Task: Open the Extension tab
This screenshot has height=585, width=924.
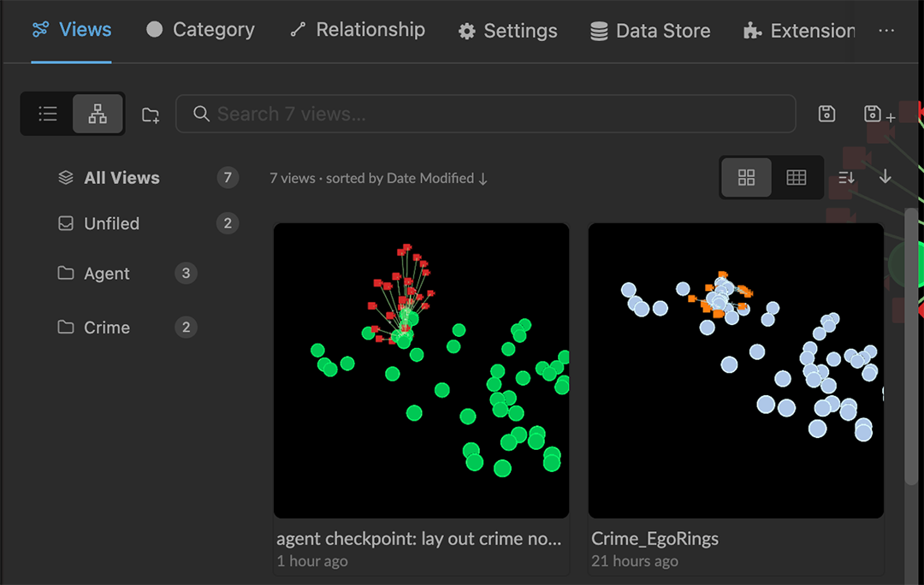Action: pos(798,31)
